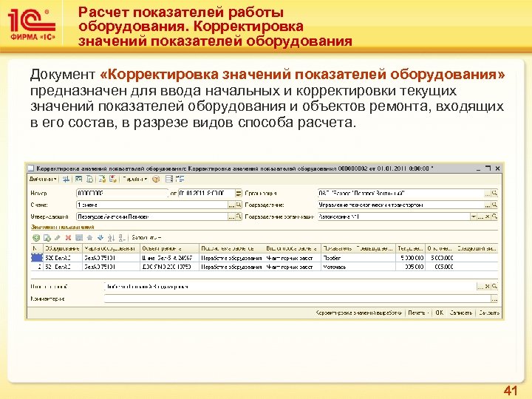Click the copy row icon
This screenshot has width=532, height=399.
pos(47,238)
